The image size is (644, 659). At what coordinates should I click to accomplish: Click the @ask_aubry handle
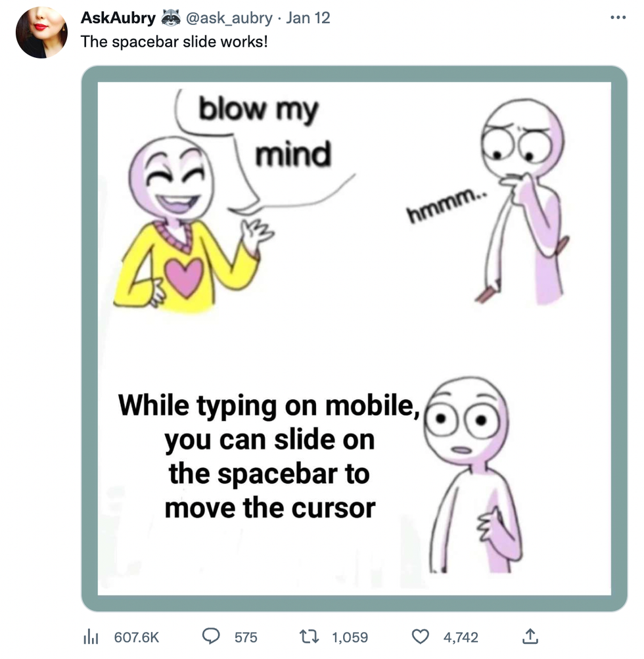[229, 18]
